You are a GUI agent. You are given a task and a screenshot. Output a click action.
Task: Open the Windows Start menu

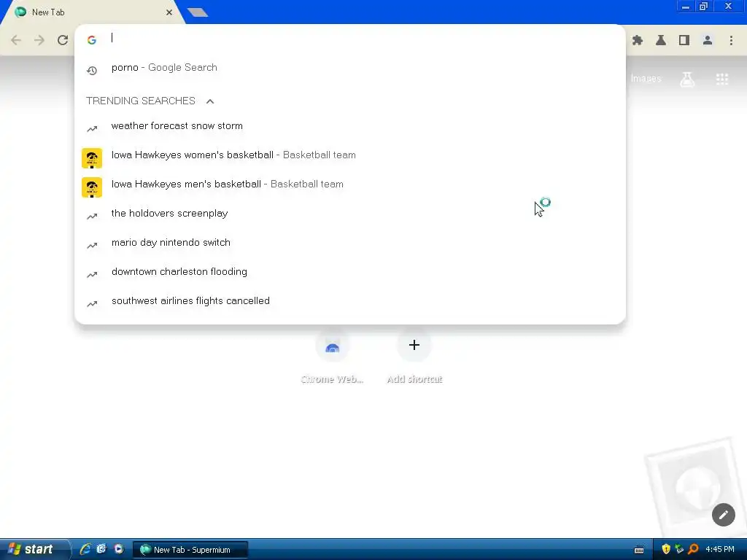[34, 550]
